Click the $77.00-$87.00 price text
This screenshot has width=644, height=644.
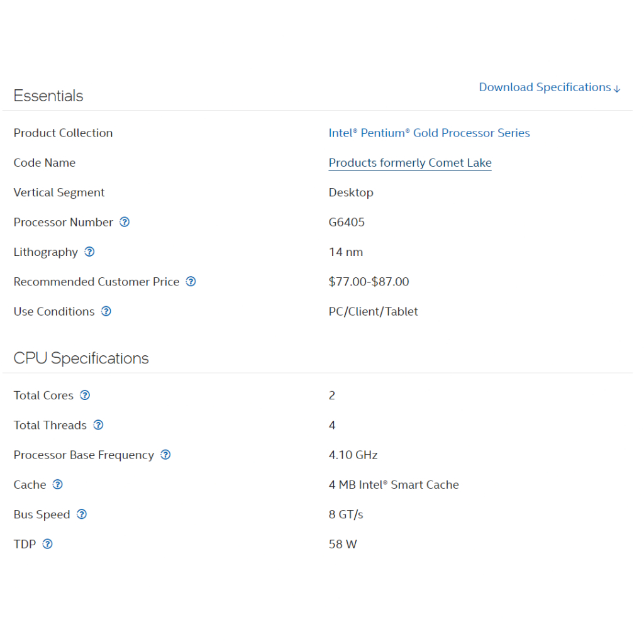tap(369, 282)
